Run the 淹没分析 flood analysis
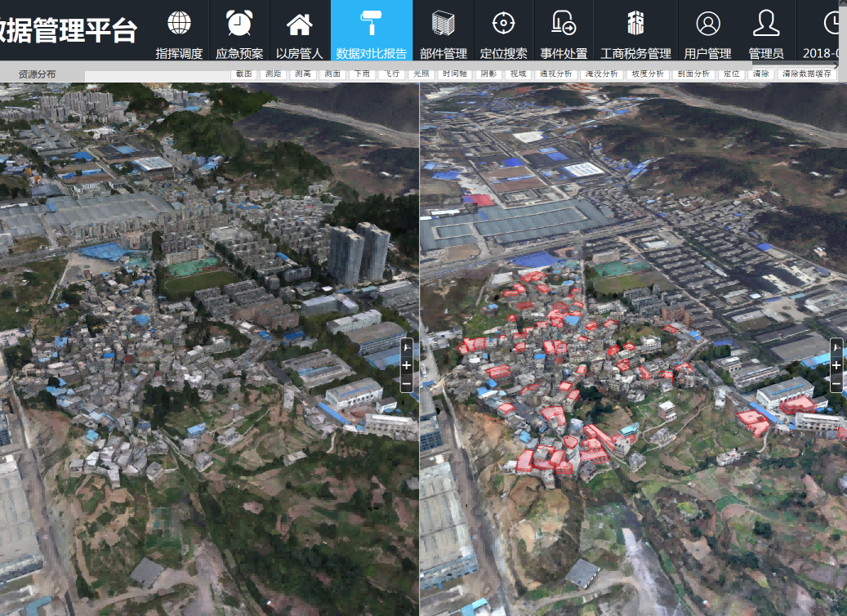This screenshot has height=616, width=847. (602, 74)
